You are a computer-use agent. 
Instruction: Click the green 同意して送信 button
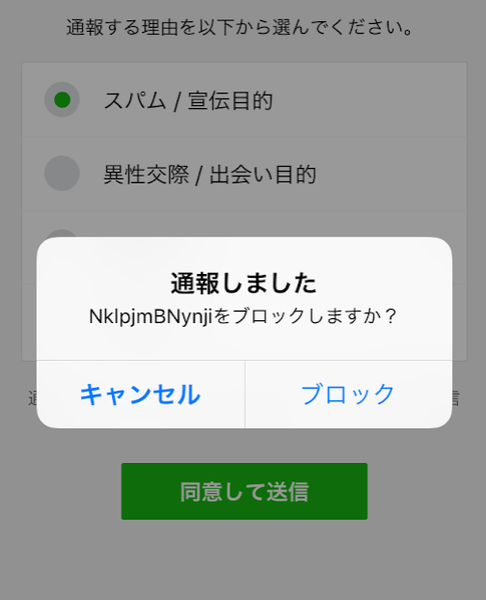click(x=244, y=491)
